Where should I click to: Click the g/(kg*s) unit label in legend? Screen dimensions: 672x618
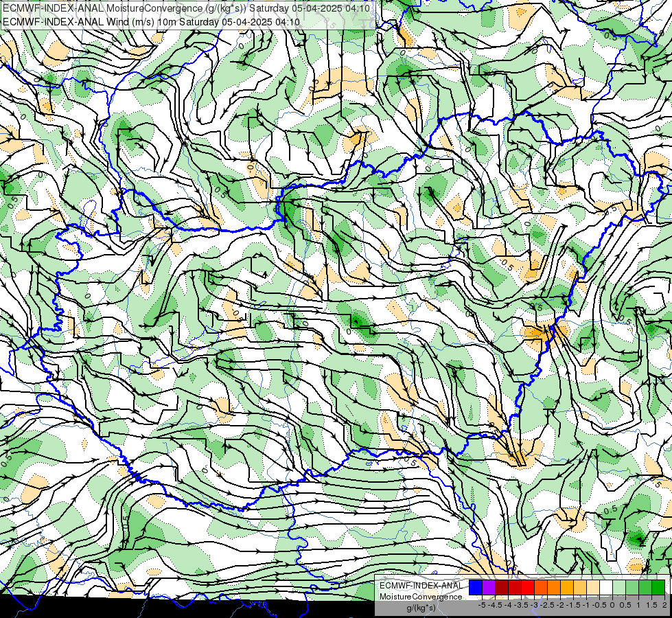[x=421, y=608]
